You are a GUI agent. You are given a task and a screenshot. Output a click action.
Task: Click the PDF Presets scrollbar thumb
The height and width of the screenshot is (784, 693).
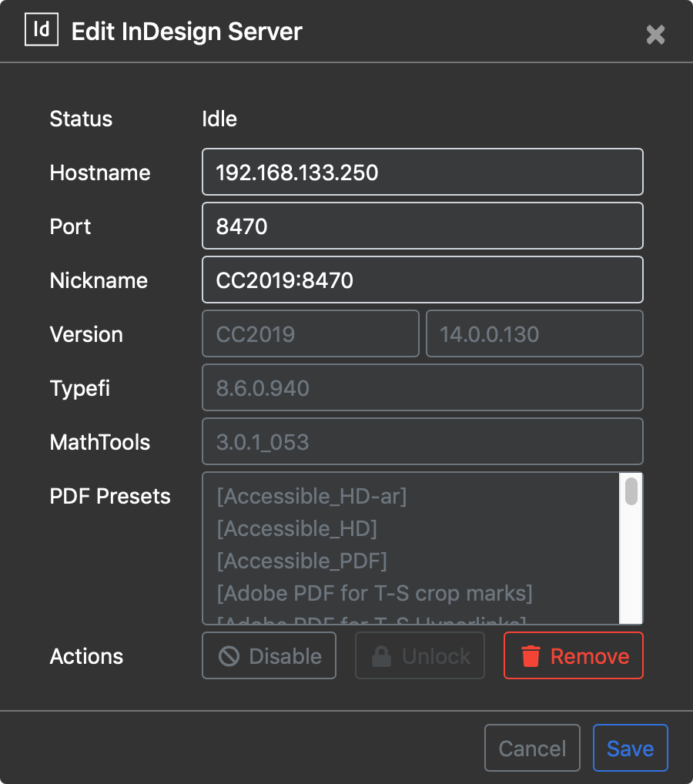coord(631,491)
